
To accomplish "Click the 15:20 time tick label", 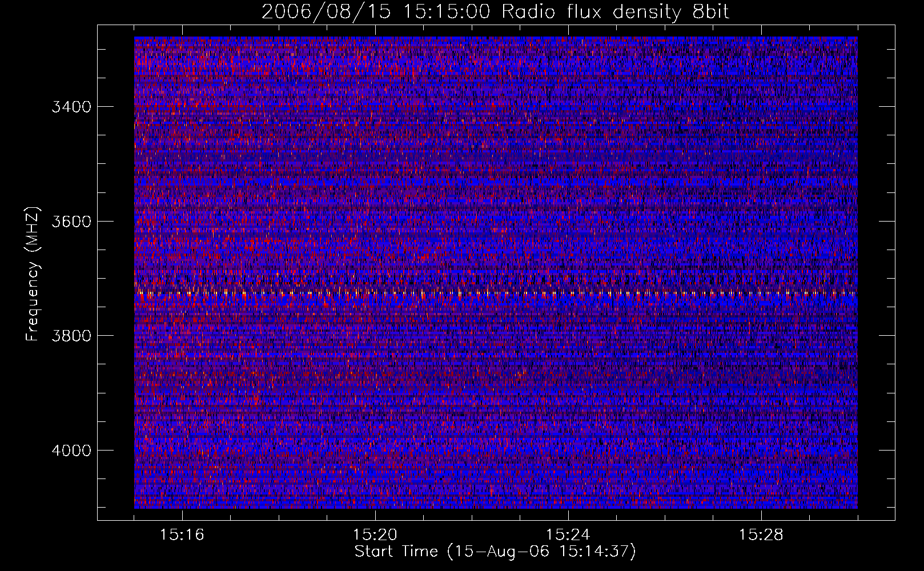I will [375, 535].
